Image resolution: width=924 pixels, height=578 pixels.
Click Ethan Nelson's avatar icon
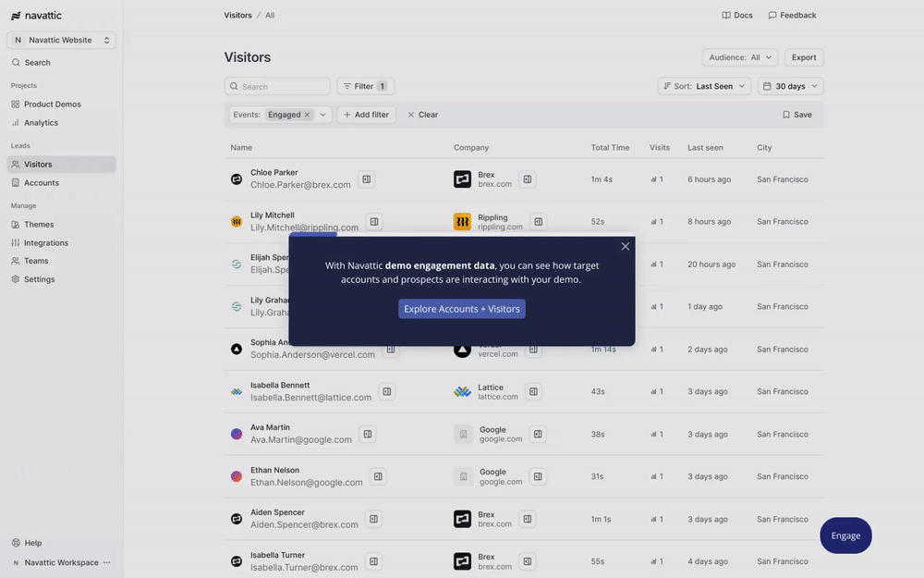pos(237,476)
